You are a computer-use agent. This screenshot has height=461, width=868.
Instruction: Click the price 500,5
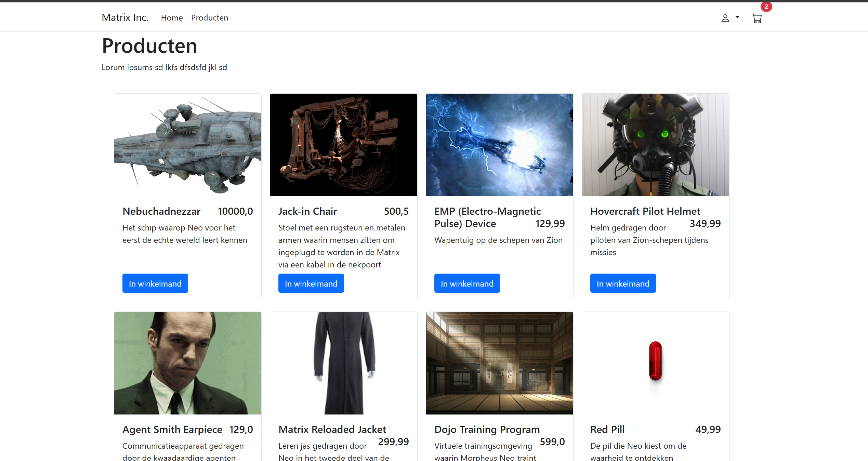(x=396, y=211)
